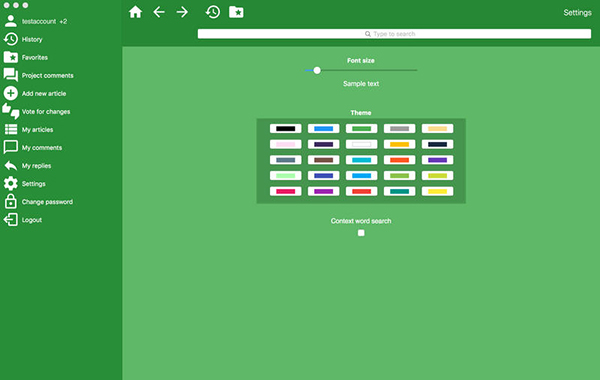Choose the yellow theme swatch
Screen dimensions: 600x380
(x=437, y=191)
